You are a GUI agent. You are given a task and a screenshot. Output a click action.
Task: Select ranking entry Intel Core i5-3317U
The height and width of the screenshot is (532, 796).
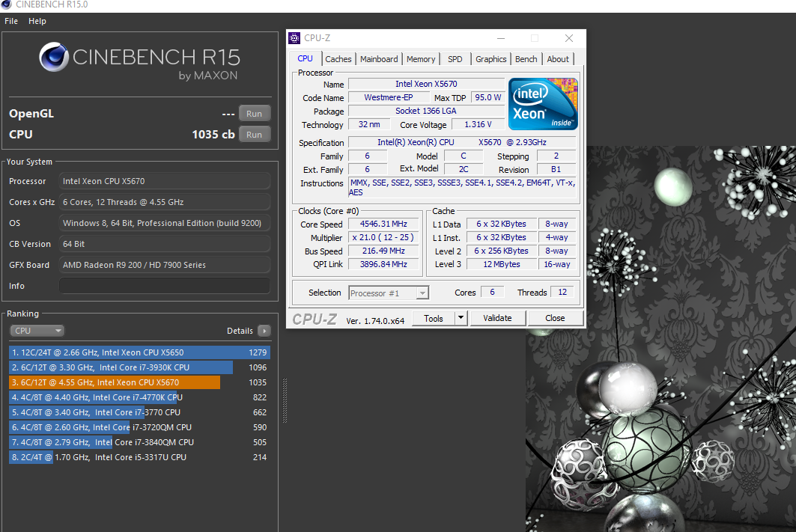tap(139, 457)
